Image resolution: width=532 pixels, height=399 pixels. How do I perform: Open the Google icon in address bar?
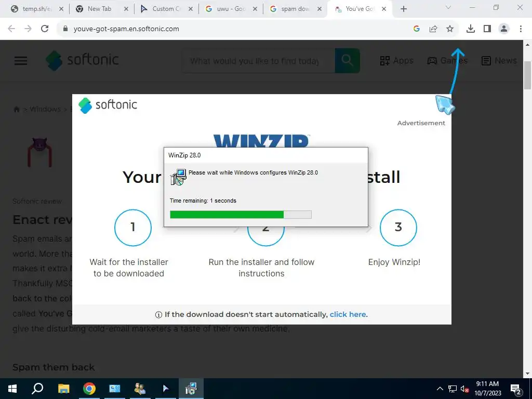pyautogui.click(x=417, y=29)
